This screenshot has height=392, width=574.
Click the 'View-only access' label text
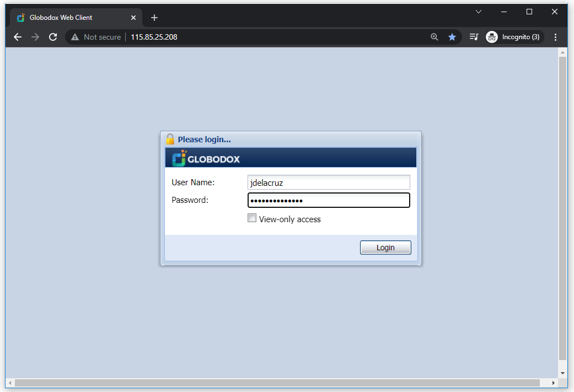tap(290, 219)
